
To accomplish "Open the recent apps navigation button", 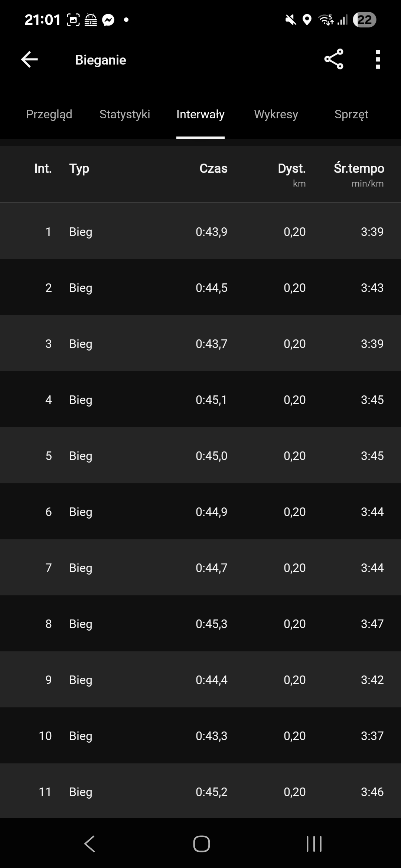I will 314,844.
